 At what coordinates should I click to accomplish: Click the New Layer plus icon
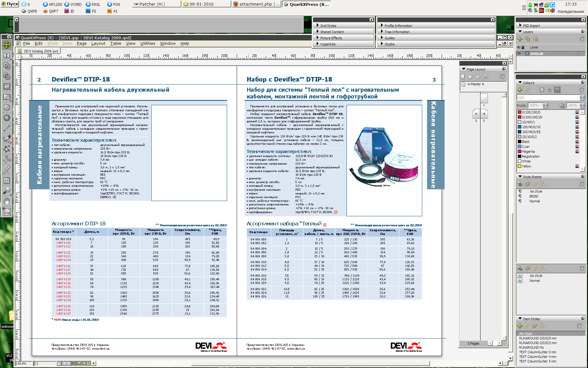pyautogui.click(x=520, y=39)
